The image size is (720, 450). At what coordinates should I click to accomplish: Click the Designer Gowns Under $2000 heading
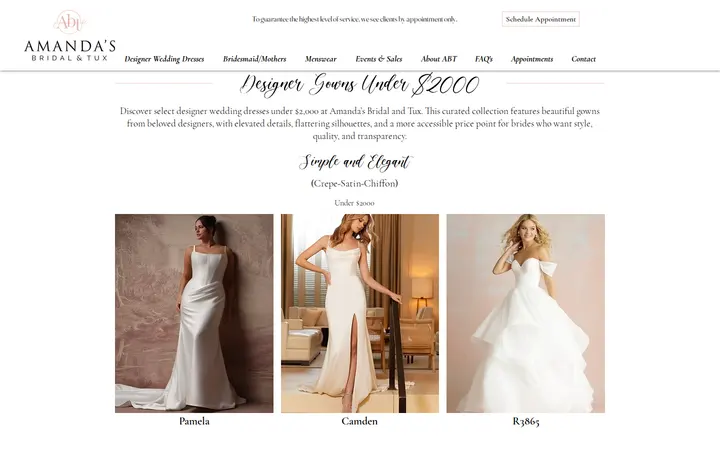coord(360,84)
